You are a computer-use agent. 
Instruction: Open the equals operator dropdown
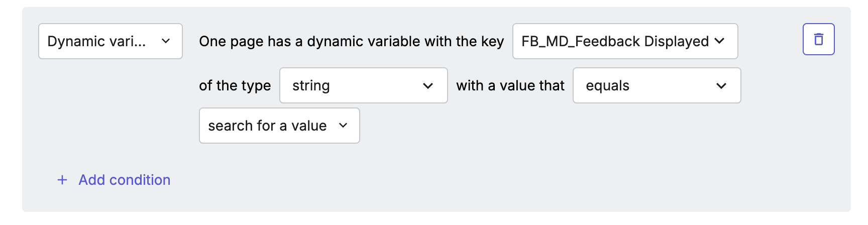tap(657, 85)
